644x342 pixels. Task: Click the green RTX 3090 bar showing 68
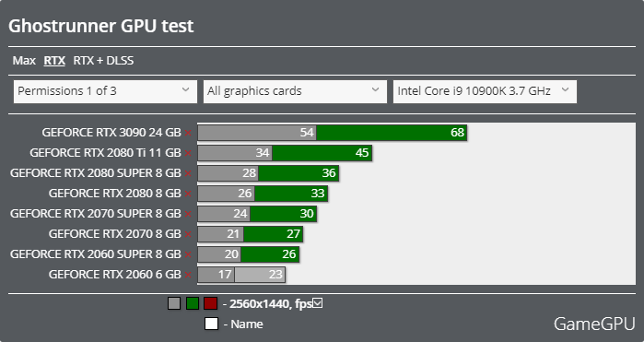pyautogui.click(x=392, y=133)
